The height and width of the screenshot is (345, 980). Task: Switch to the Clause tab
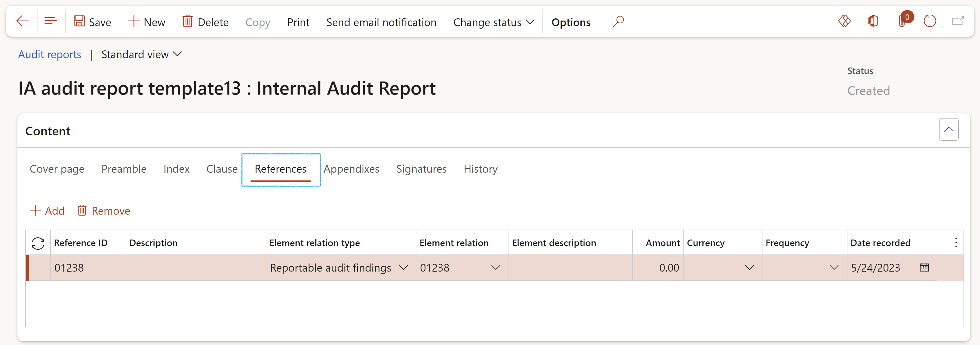(x=222, y=169)
